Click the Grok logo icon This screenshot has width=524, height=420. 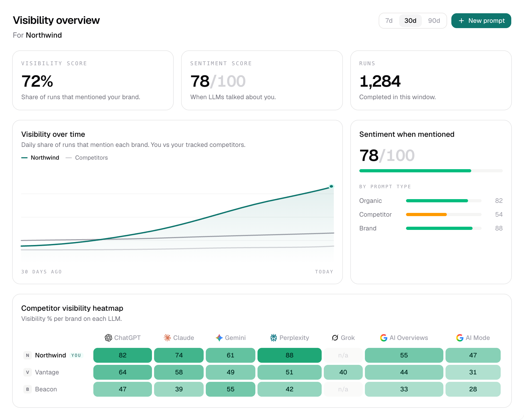click(335, 338)
